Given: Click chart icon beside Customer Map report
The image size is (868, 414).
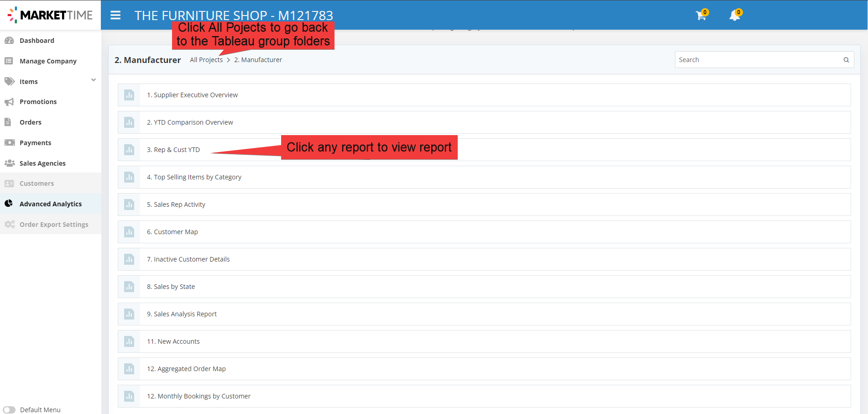Looking at the screenshot, I should point(129,232).
